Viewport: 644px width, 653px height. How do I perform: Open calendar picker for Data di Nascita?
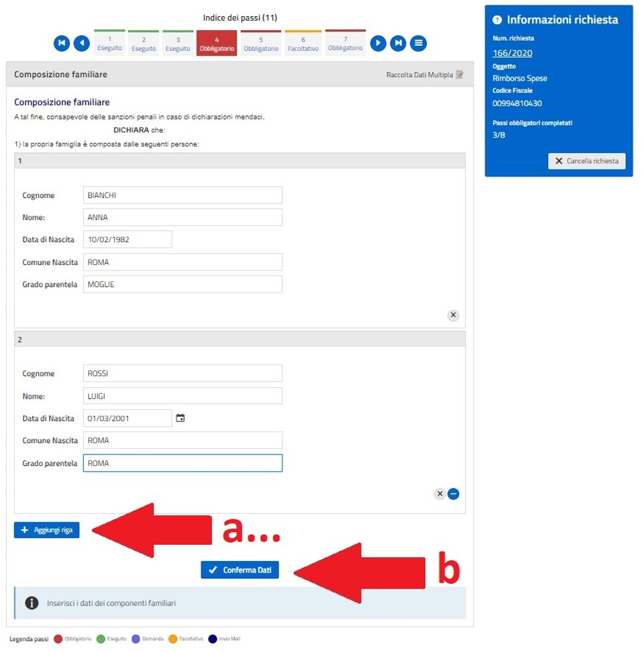tap(180, 418)
